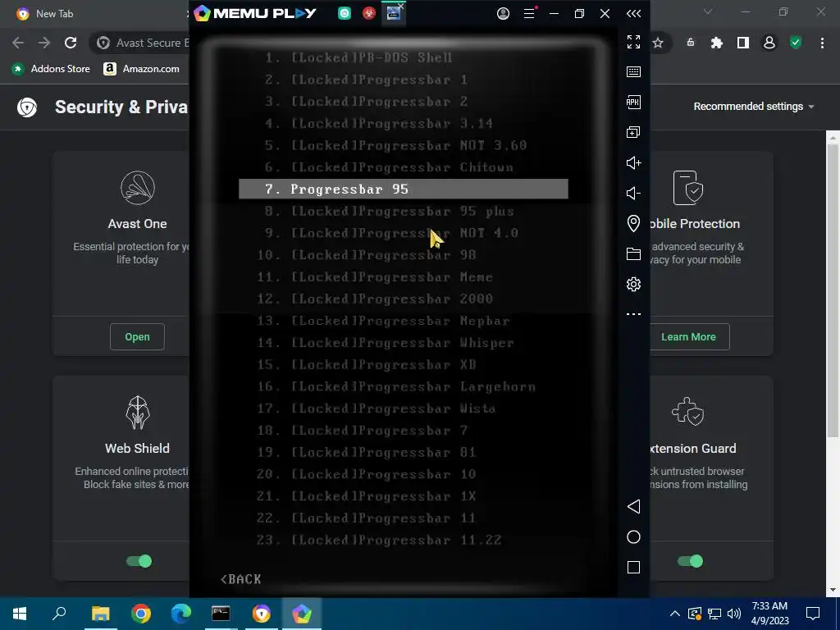The width and height of the screenshot is (840, 630).
Task: Toggle Extension Guard switch
Action: [x=690, y=561]
